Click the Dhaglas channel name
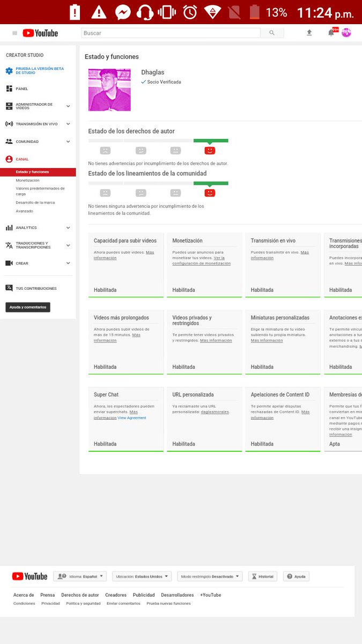The image size is (362, 644). pos(153,72)
